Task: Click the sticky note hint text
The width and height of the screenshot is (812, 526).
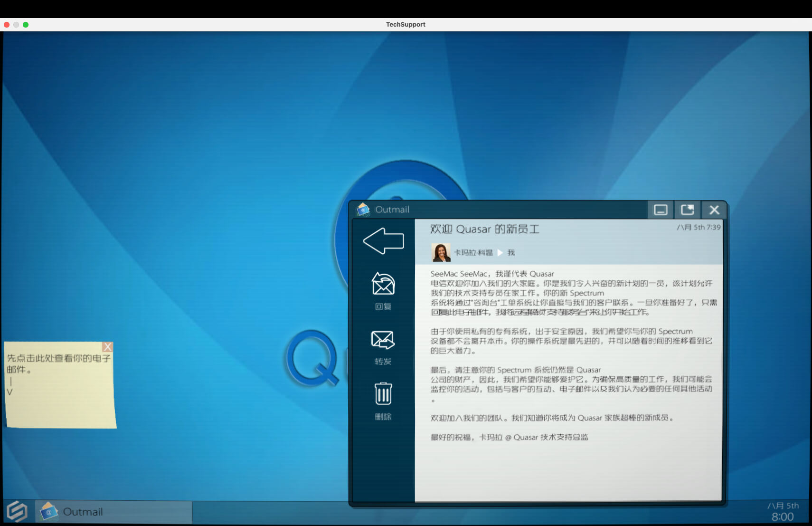Action: click(x=58, y=363)
